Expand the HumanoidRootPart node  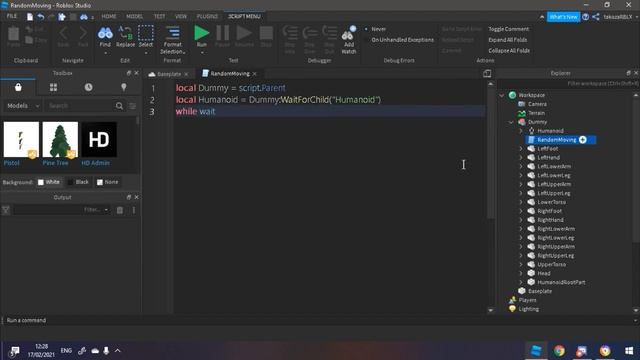pyautogui.click(x=521, y=282)
